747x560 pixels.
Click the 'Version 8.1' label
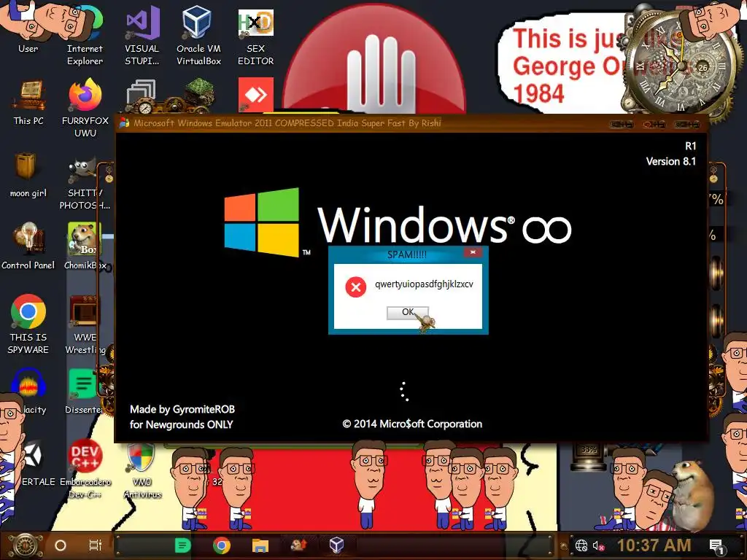(671, 161)
